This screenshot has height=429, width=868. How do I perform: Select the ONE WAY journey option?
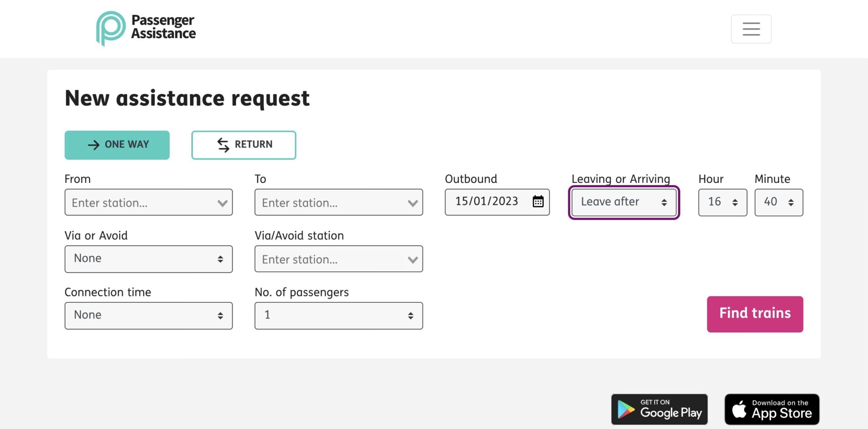point(117,144)
